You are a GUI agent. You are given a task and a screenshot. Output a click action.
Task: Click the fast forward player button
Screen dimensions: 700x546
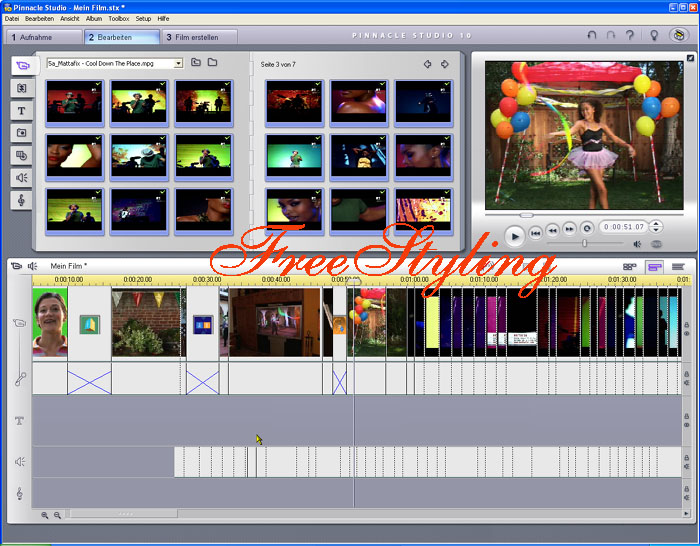pyautogui.click(x=569, y=229)
